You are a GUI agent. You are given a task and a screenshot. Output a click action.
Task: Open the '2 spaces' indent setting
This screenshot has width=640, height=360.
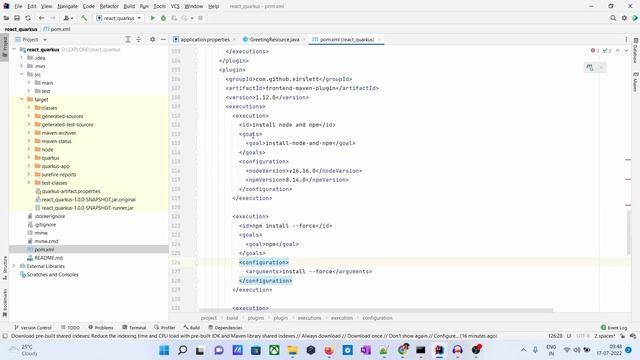coord(604,336)
